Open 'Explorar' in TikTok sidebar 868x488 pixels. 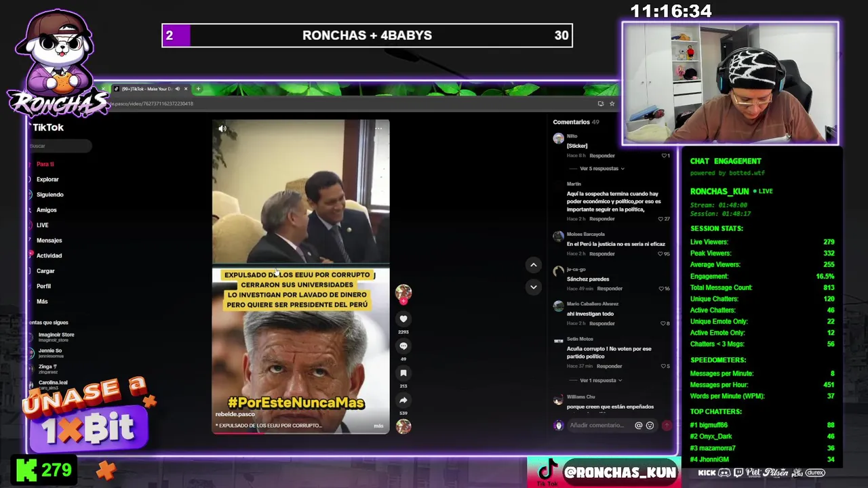tap(47, 180)
